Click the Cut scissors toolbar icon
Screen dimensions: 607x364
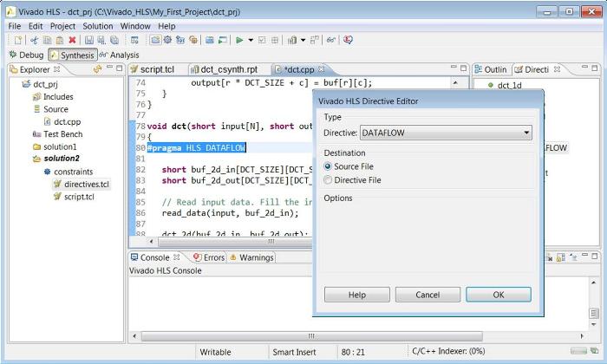(x=35, y=40)
